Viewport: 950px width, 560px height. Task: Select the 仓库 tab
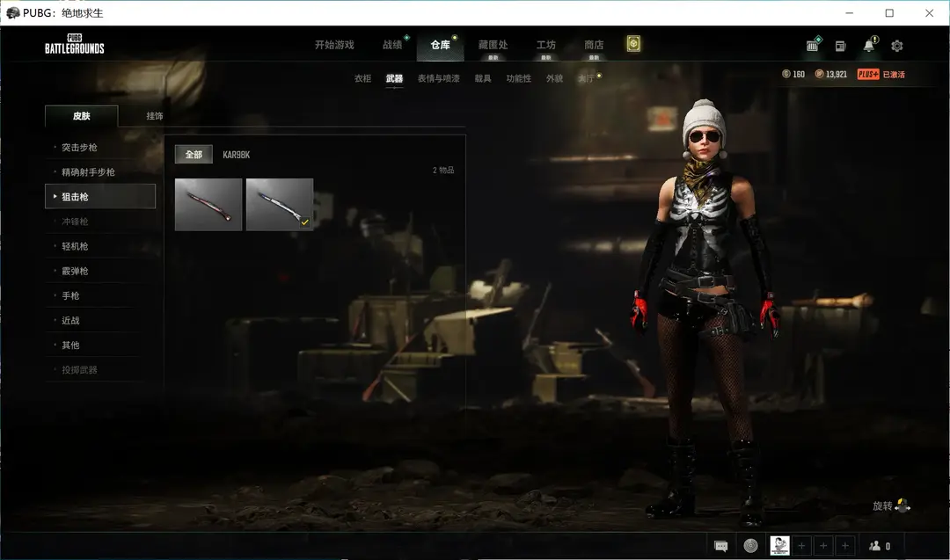click(441, 45)
